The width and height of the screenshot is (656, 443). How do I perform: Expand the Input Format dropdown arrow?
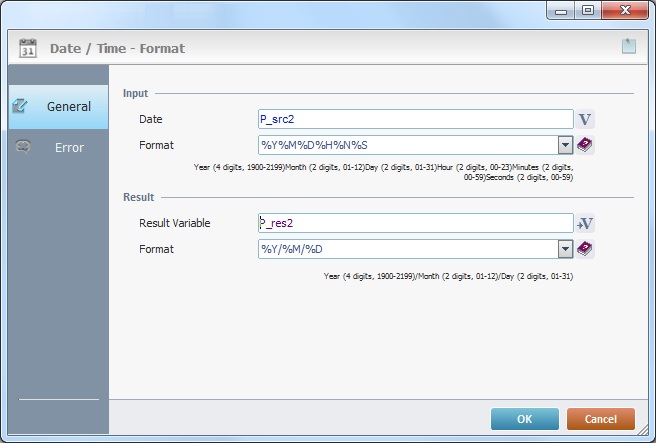pyautogui.click(x=565, y=145)
